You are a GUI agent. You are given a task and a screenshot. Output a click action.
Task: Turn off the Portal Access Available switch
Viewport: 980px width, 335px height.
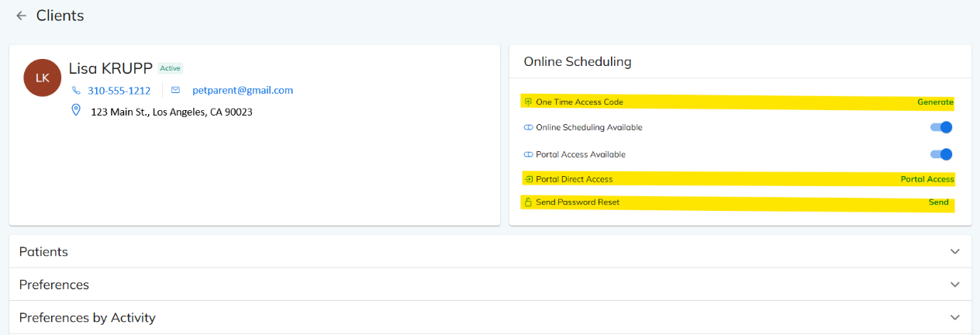[x=940, y=154]
